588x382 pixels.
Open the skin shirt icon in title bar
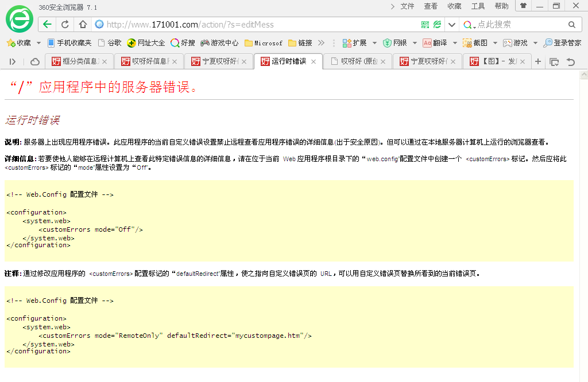(x=523, y=6)
